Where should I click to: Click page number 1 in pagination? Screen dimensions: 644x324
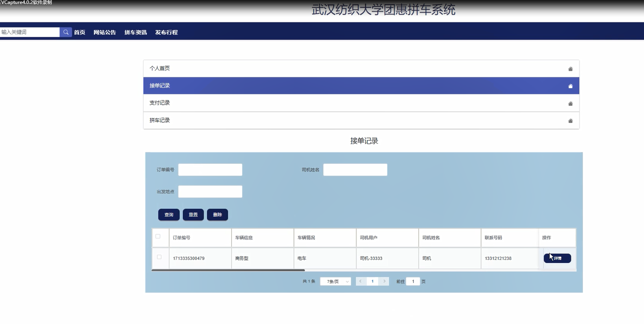(x=372, y=281)
